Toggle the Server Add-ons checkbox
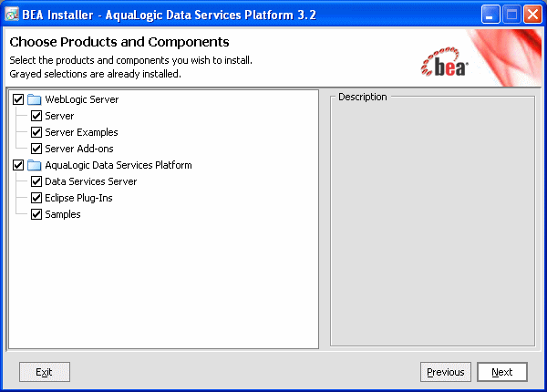This screenshot has height=392, width=547. pos(36,149)
